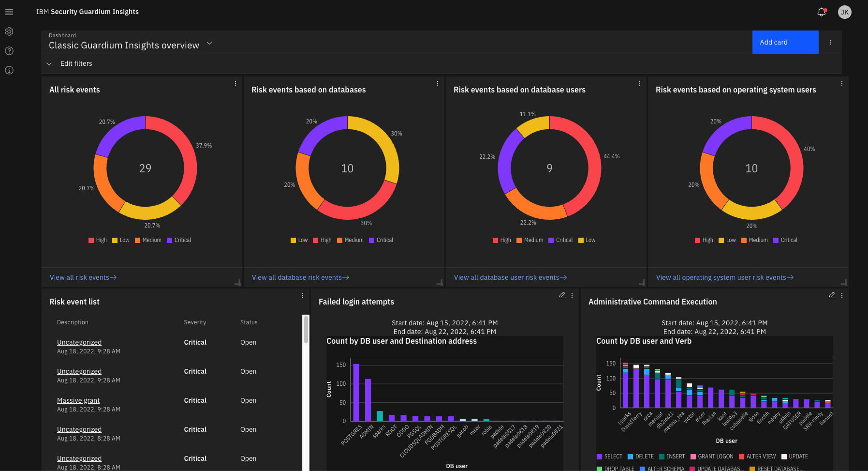
Task: Expand the Classic Guardium Insights overview dashboard selector
Action: [209, 43]
